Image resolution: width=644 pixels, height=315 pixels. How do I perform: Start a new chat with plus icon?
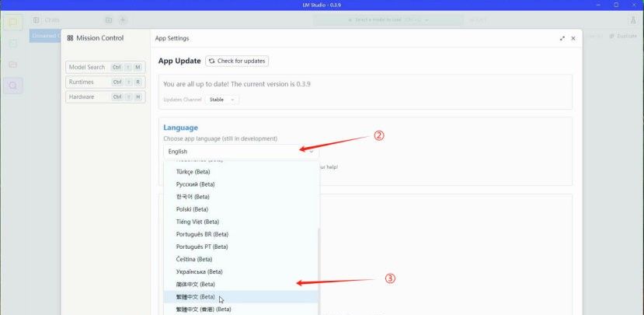123,20
